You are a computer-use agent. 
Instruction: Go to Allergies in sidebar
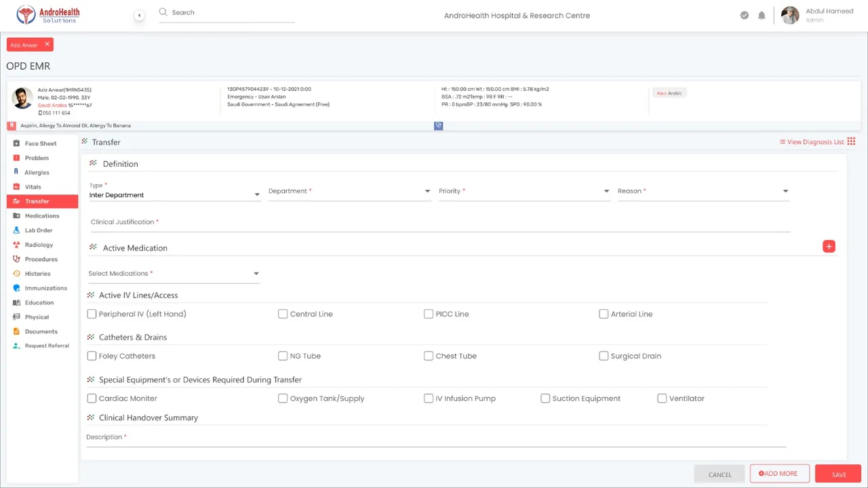37,172
